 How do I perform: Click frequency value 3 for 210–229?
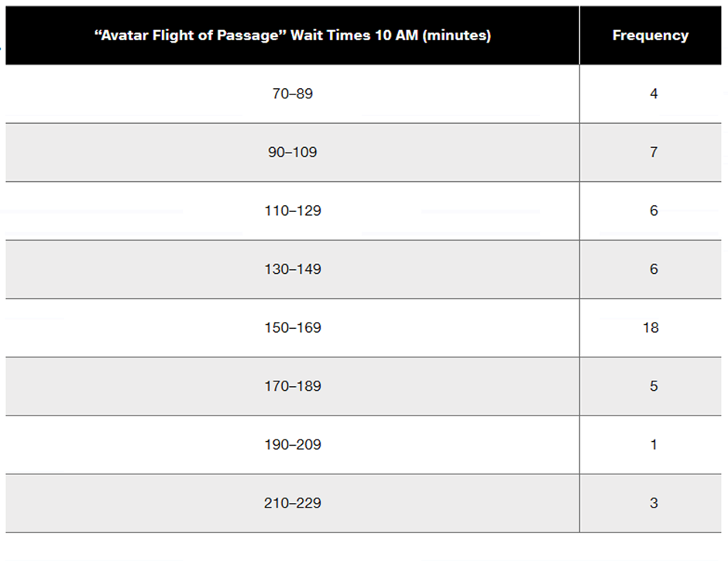point(654,504)
